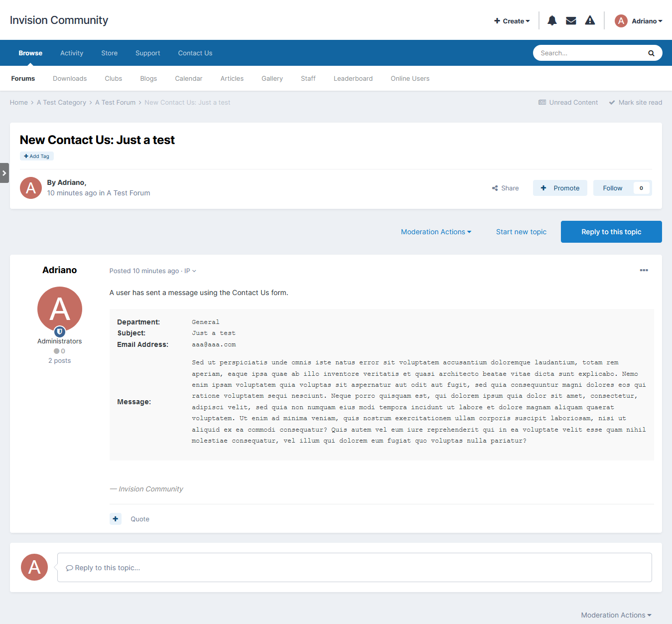Screen dimensions: 672x624
Task: Click the topic author avatar beside By Adriano
Action: click(x=31, y=188)
